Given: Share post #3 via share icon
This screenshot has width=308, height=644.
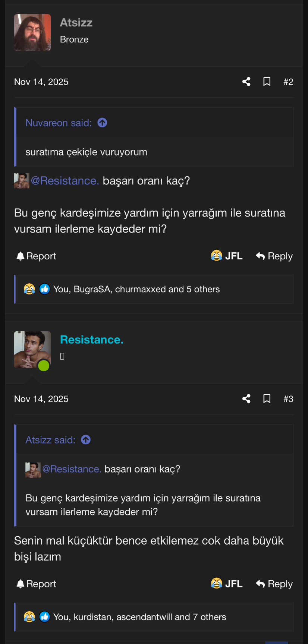Looking at the screenshot, I should pyautogui.click(x=246, y=399).
